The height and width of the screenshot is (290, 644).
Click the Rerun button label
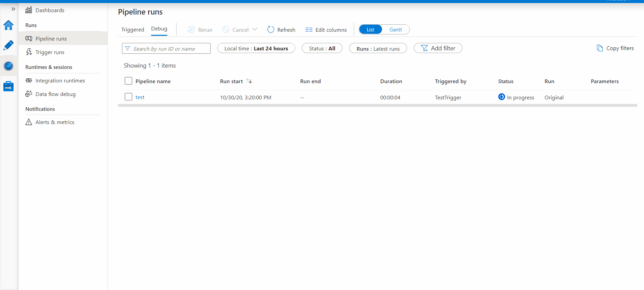(x=205, y=30)
